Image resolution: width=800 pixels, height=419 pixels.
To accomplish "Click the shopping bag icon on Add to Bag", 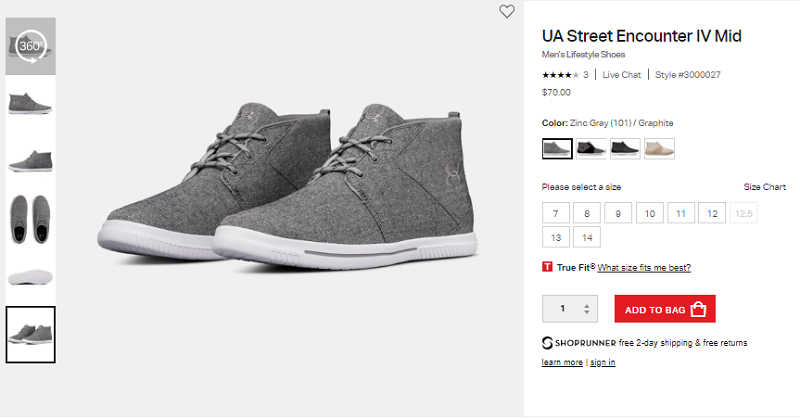I will [699, 309].
